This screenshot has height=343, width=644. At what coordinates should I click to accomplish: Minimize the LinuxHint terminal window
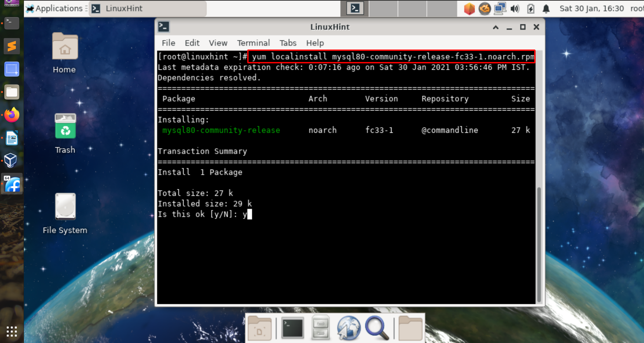[509, 27]
